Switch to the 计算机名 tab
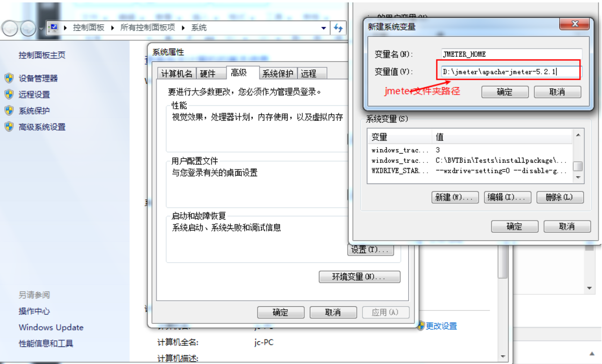 [x=176, y=73]
